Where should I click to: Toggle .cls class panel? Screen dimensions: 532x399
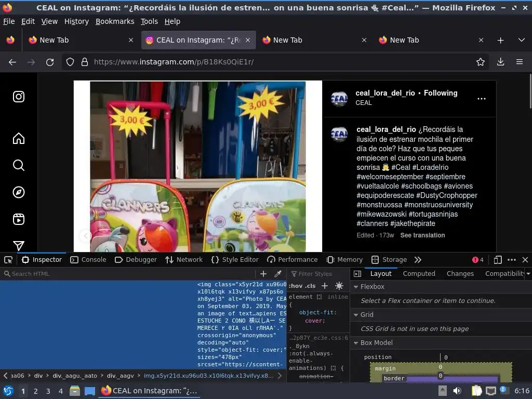(311, 286)
